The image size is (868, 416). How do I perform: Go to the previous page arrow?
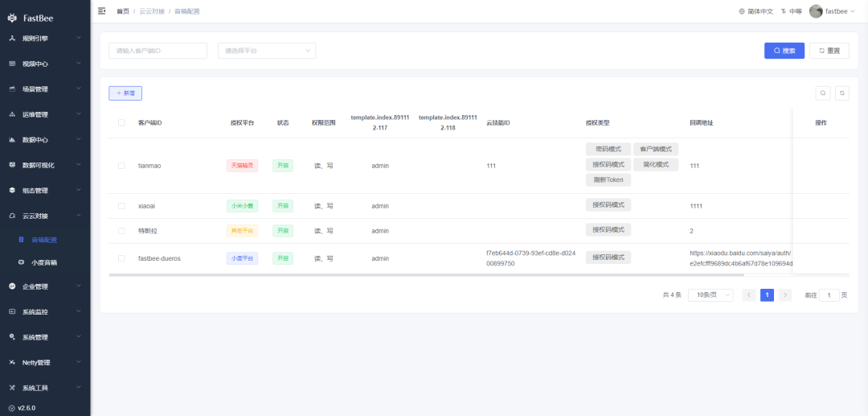coord(749,295)
